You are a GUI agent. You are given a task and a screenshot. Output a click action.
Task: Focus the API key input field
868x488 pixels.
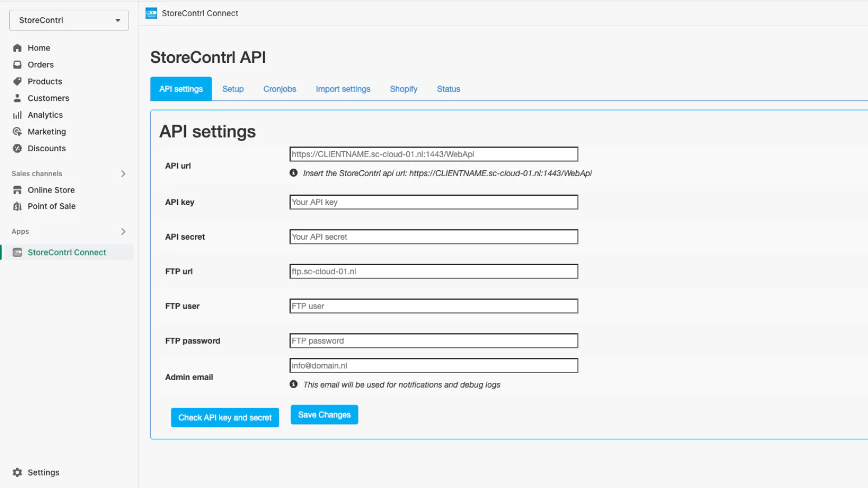[x=434, y=202]
